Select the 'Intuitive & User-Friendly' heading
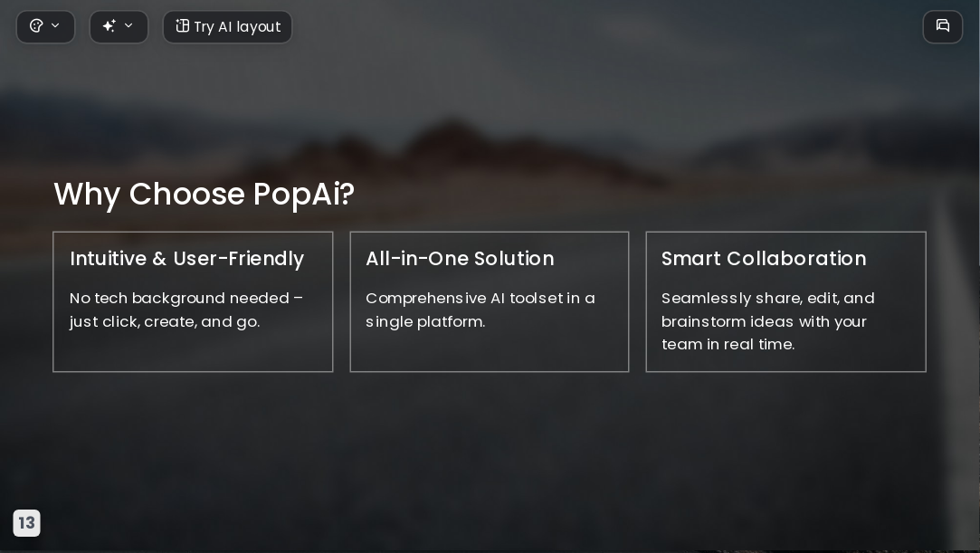Viewport: 980px width, 553px height. coord(187,259)
